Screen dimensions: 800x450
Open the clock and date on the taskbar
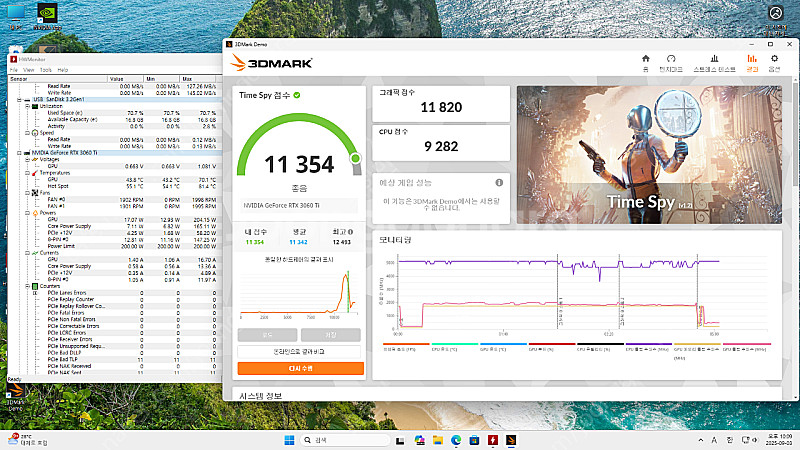779,440
